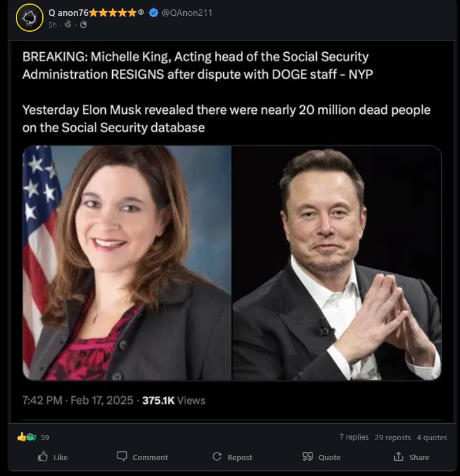Click the Quote quotation marks icon
Viewport: 460px width, 476px height.
(x=307, y=457)
